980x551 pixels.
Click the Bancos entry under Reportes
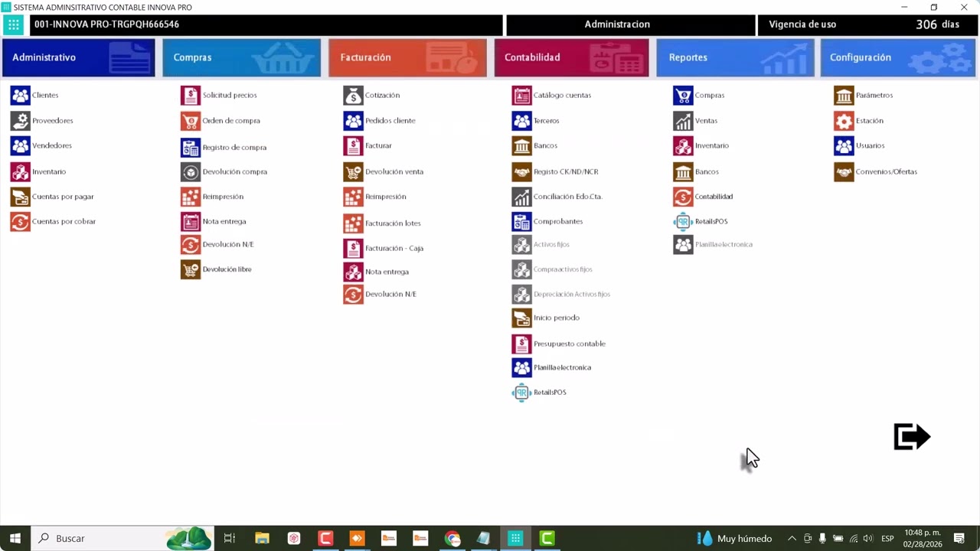(x=707, y=171)
